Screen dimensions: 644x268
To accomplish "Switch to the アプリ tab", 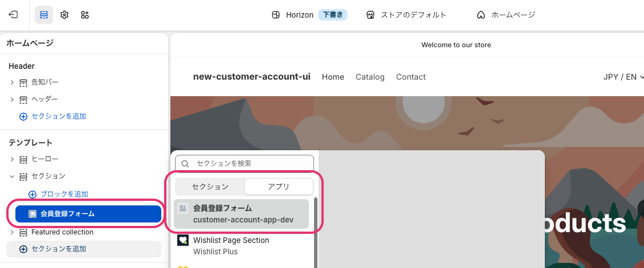I will pos(279,187).
